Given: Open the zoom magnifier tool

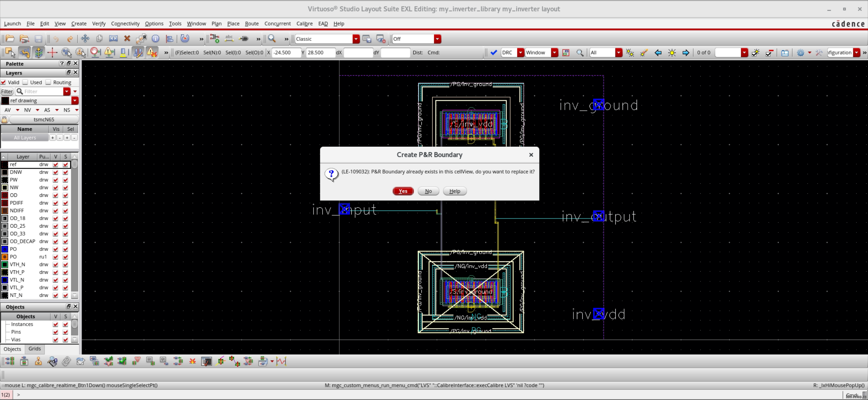Looking at the screenshot, I should [x=272, y=39].
